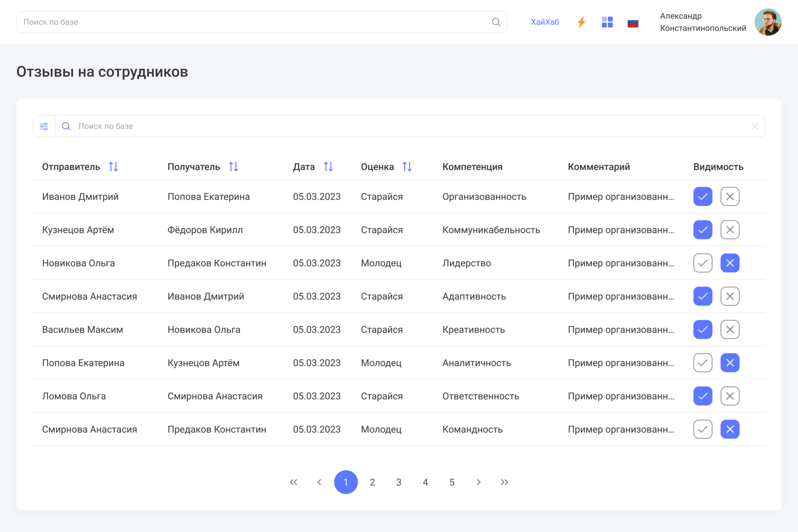The image size is (798, 532).
Task: Approve visibility for the Командность review
Action: [703, 429]
